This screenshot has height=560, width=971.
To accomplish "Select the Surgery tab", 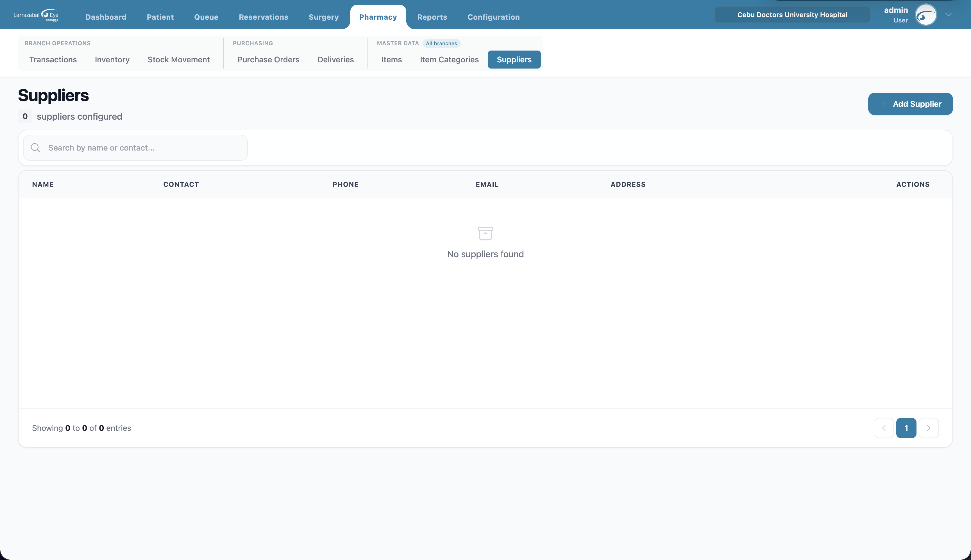I will point(324,17).
